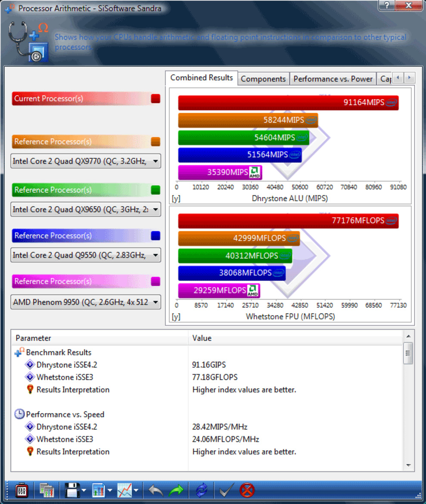Click the line graph view icon
The height and width of the screenshot is (504, 426).
click(124, 491)
